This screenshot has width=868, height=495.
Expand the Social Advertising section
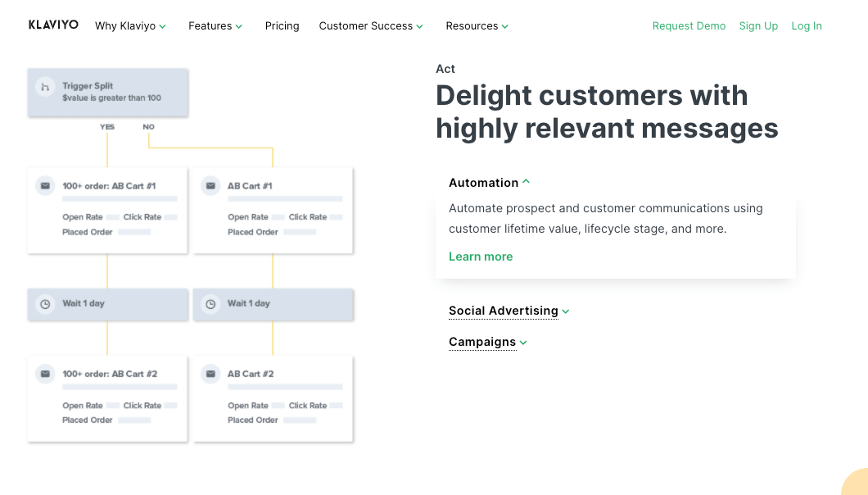coord(509,311)
